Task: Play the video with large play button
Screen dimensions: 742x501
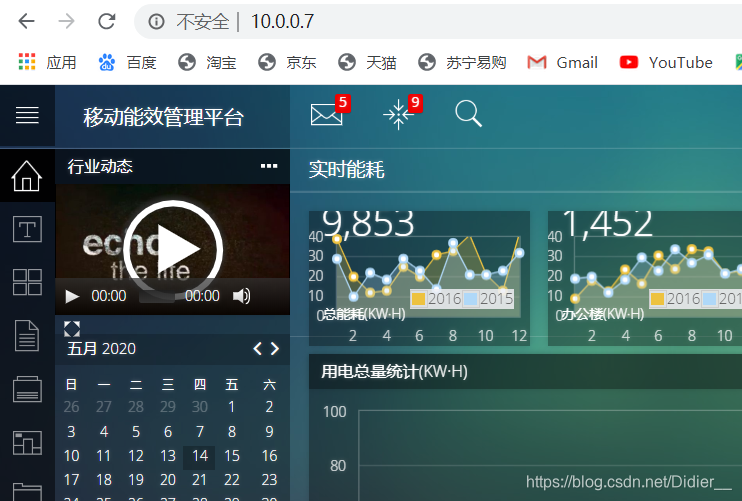Action: point(173,249)
